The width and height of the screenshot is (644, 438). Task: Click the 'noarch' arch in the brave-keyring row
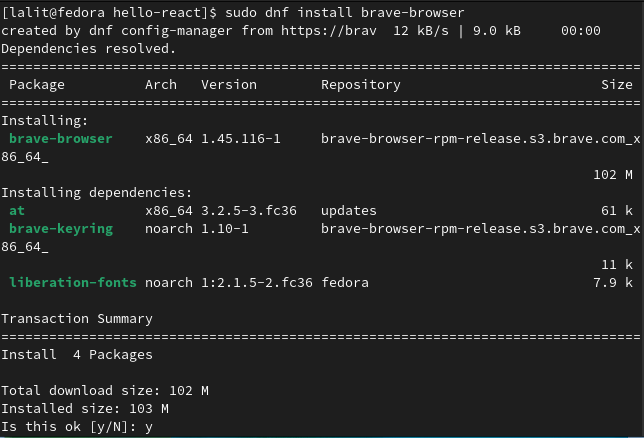[x=169, y=229]
